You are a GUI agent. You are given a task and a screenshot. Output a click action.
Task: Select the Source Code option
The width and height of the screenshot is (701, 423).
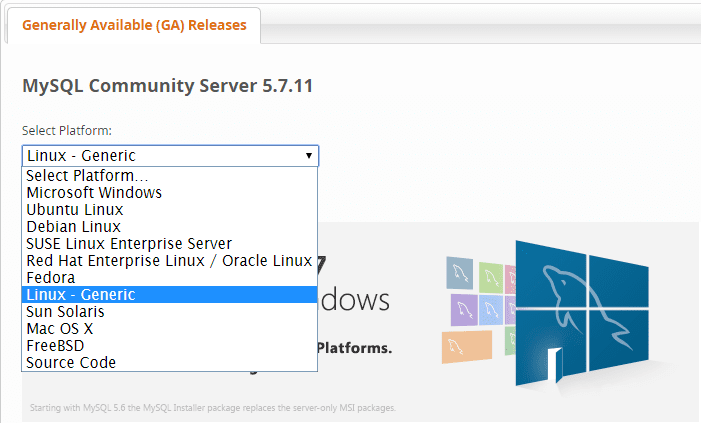(71, 363)
